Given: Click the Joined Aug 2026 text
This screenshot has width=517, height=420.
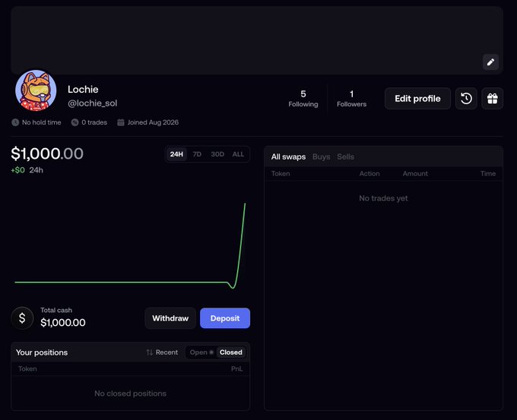Looking at the screenshot, I should click(153, 122).
